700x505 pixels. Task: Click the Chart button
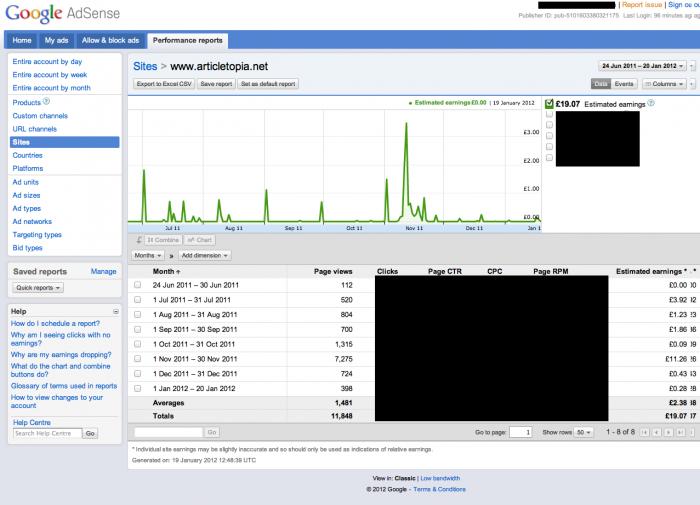200,240
